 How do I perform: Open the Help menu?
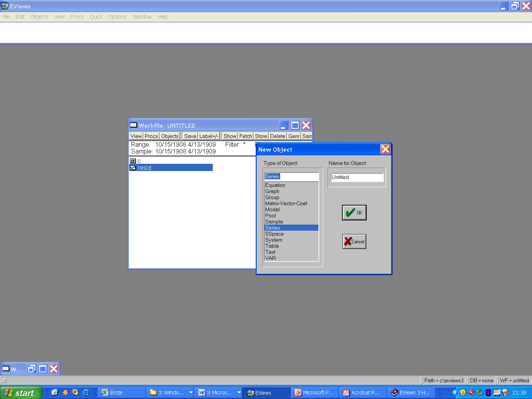tap(163, 17)
